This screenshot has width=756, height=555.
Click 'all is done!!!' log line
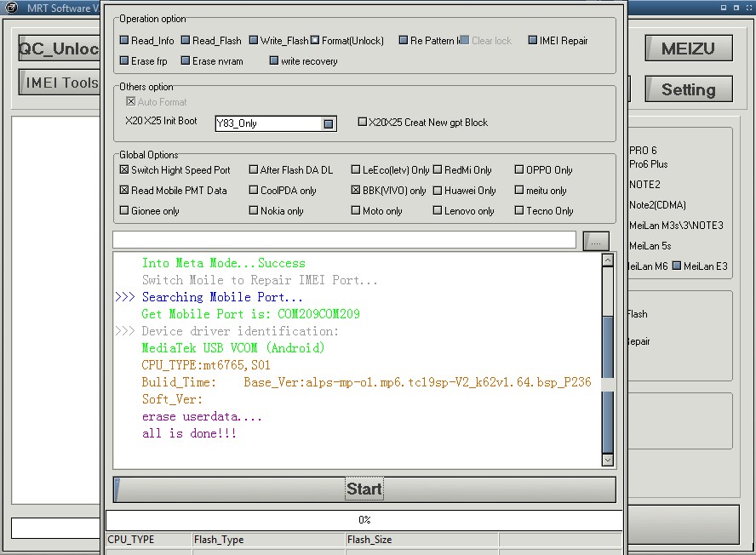click(x=189, y=433)
